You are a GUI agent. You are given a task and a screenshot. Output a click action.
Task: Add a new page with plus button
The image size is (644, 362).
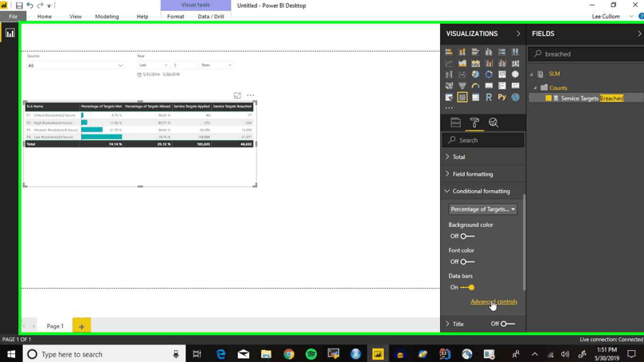pos(81,326)
